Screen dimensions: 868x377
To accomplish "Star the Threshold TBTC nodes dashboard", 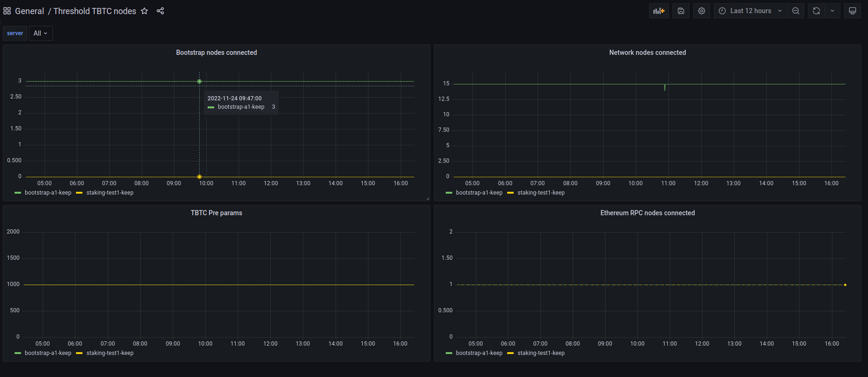I will 144,11.
